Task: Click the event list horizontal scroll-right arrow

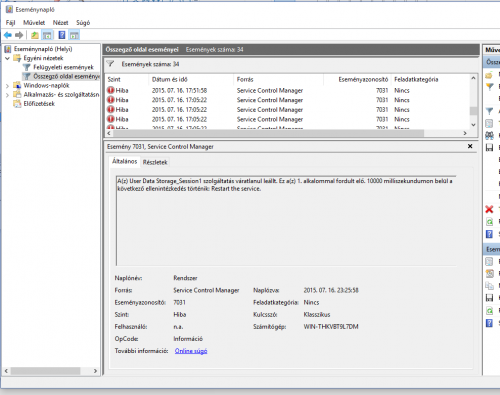Action: (x=465, y=133)
